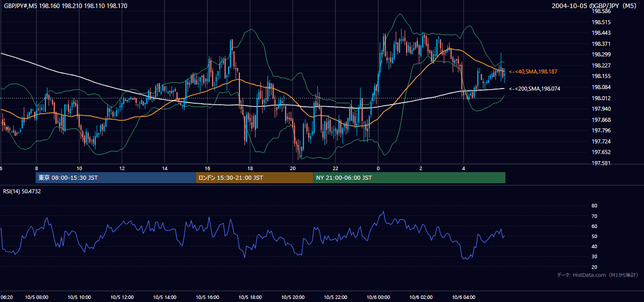Click hour label 22 under the price chart
The width and height of the screenshot is (644, 302).
(x=336, y=168)
